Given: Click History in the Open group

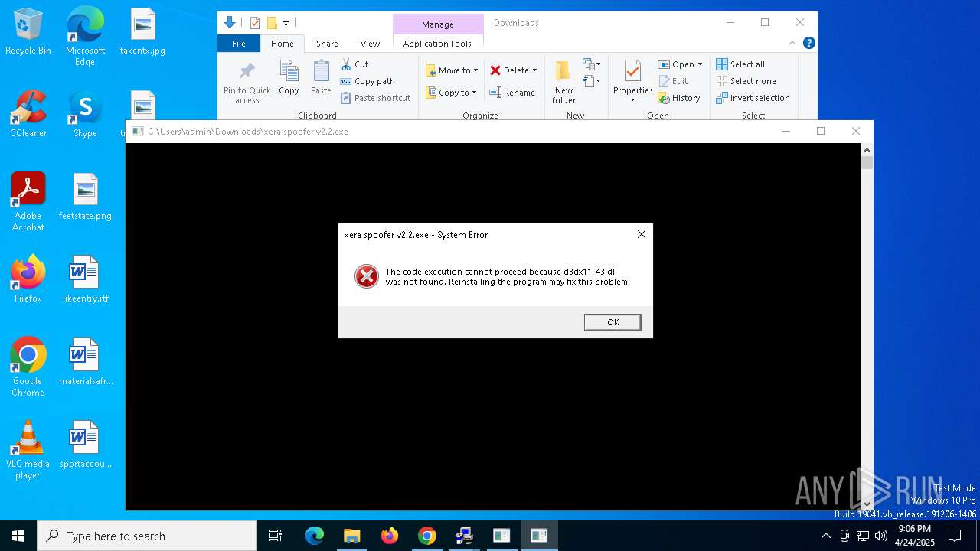Looking at the screenshot, I should (679, 98).
